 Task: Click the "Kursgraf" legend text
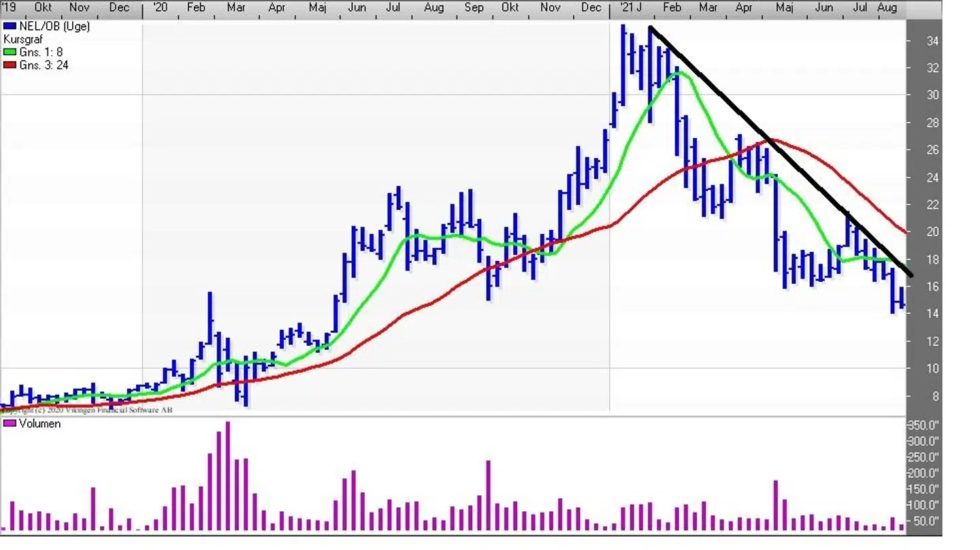[22, 39]
